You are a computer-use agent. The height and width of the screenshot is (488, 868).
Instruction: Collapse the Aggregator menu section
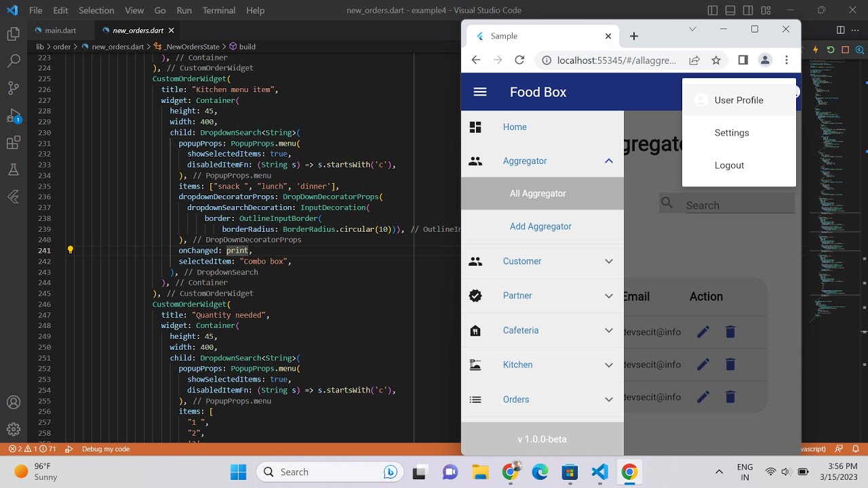pos(609,161)
